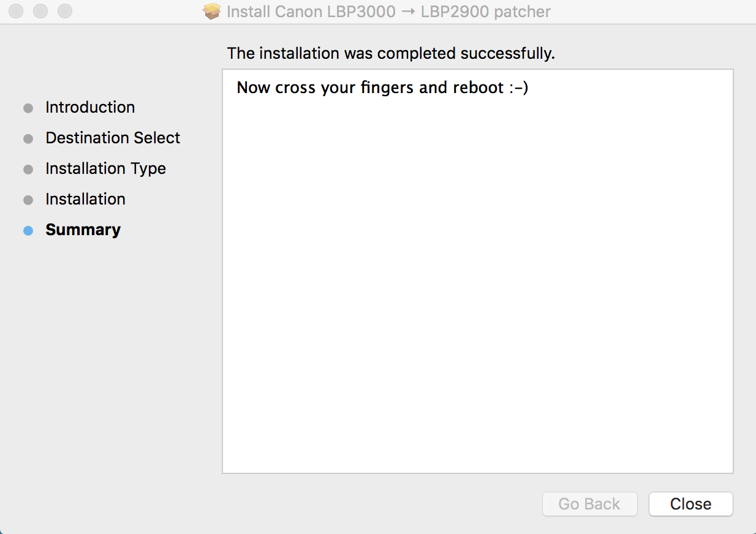Choose the Installation Type step

105,168
